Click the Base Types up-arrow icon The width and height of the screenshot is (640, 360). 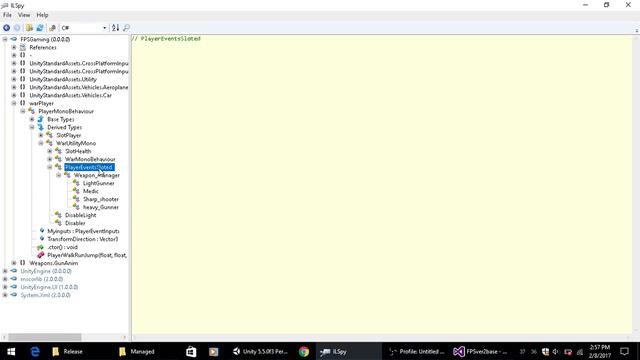(x=40, y=119)
